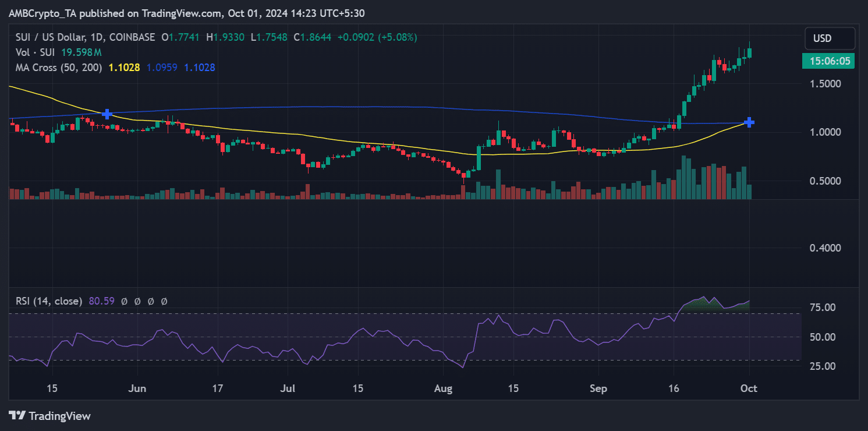Click the change value +0.0902 (+5.08%)
This screenshot has width=868, height=431.
pos(377,37)
